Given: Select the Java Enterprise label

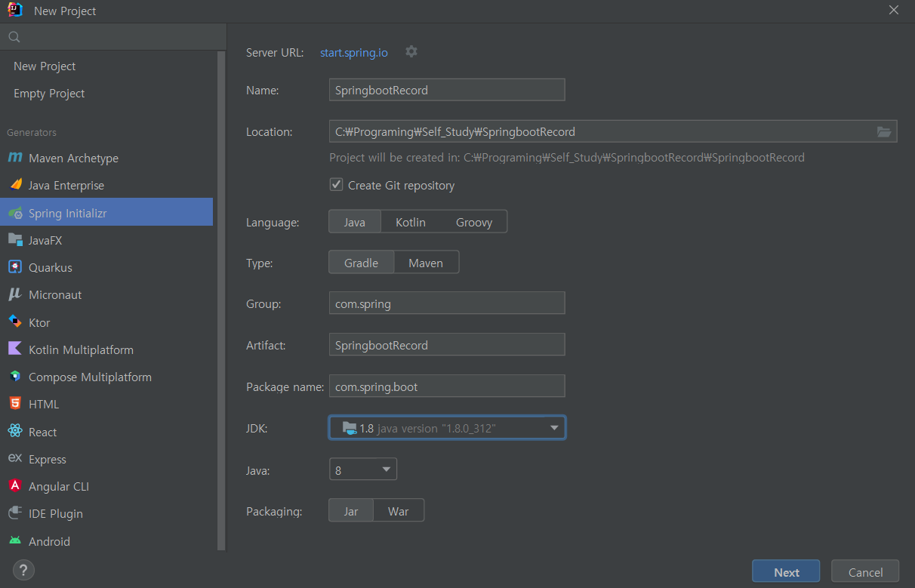Looking at the screenshot, I should pyautogui.click(x=66, y=185).
